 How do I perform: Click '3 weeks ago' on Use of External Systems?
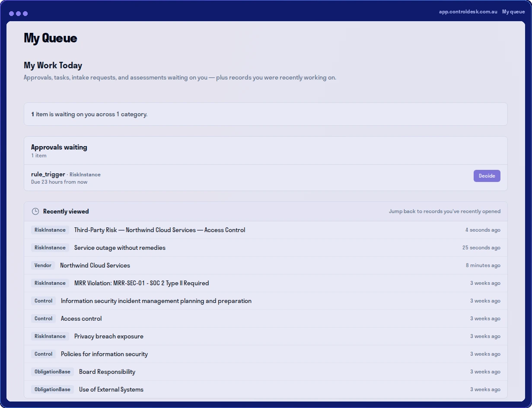pos(485,389)
